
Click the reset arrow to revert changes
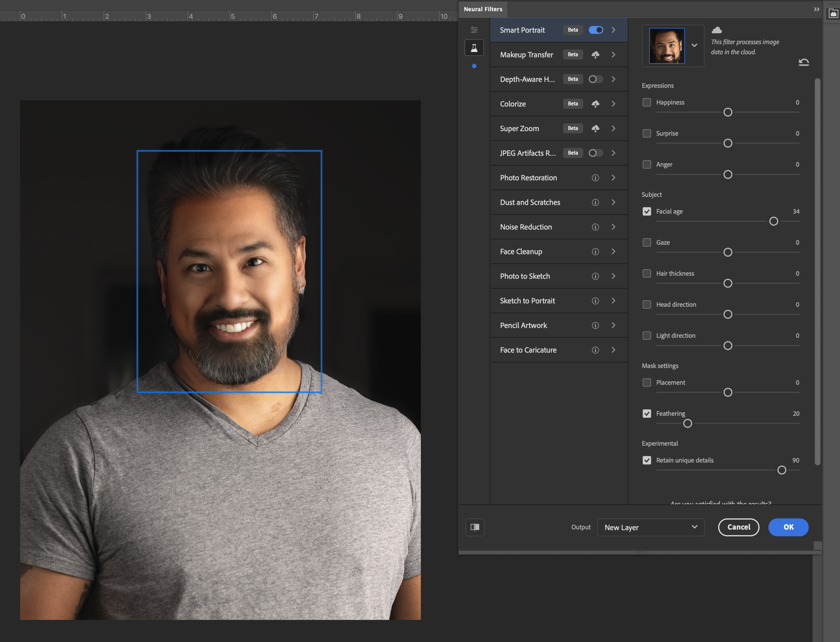pos(804,62)
